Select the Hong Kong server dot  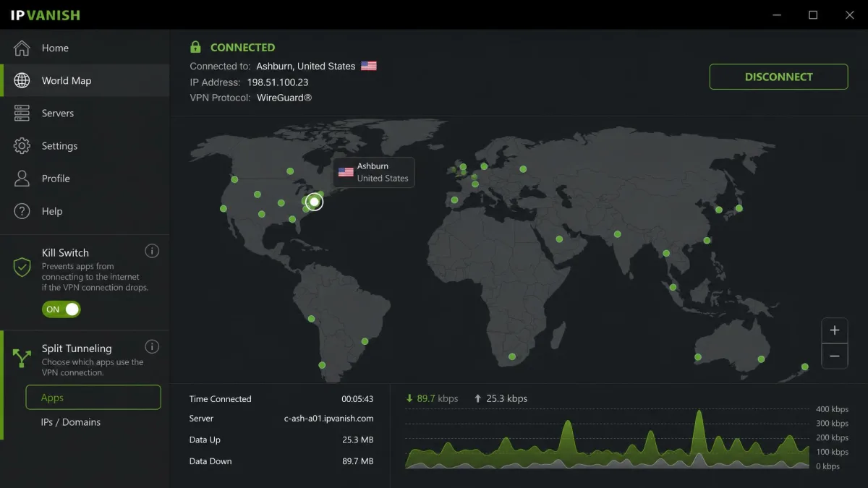click(707, 240)
